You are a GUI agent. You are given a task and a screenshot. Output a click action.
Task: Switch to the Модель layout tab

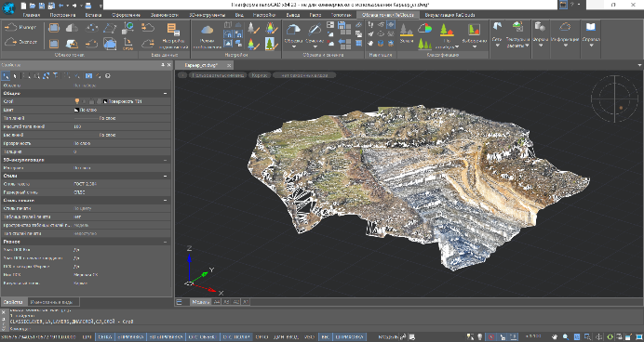(x=200, y=302)
